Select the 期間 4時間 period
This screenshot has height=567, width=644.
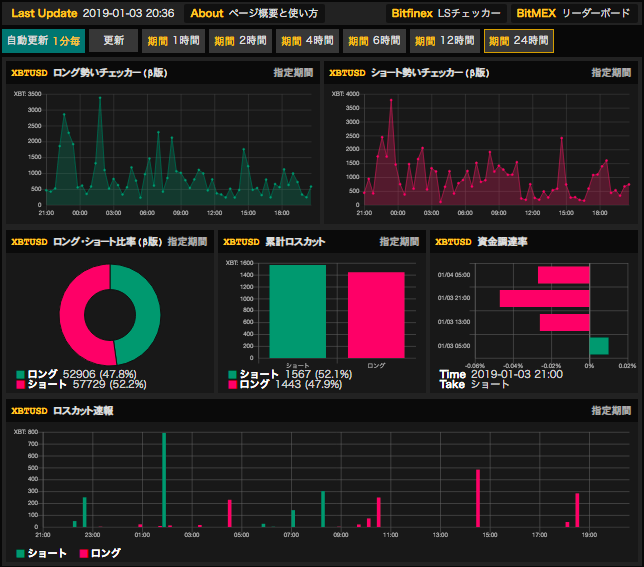[x=307, y=41]
